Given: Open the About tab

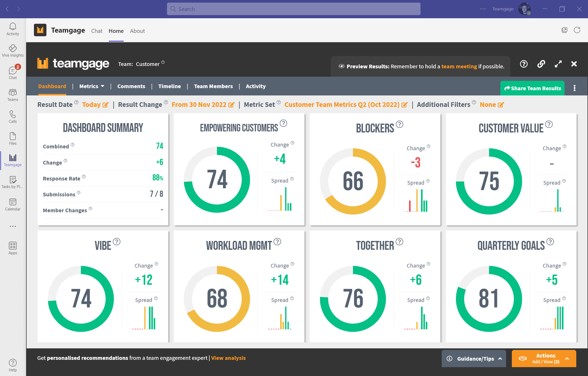Looking at the screenshot, I should [x=137, y=31].
